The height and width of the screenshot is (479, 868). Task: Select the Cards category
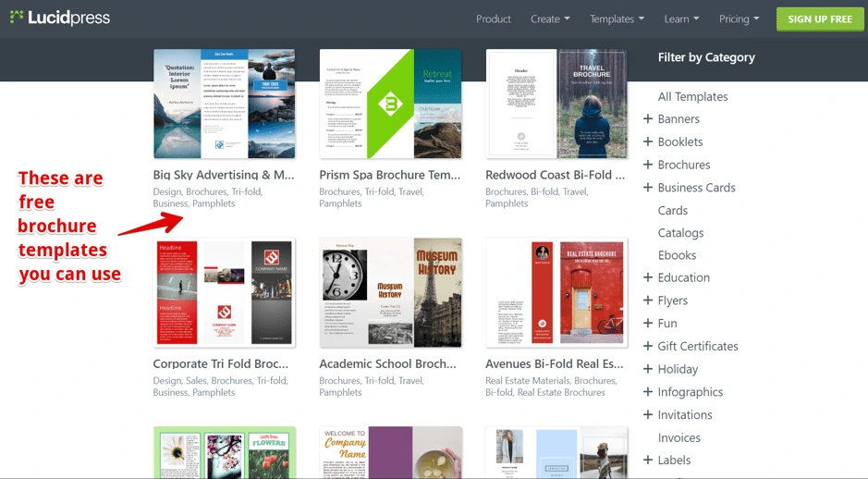pos(673,211)
